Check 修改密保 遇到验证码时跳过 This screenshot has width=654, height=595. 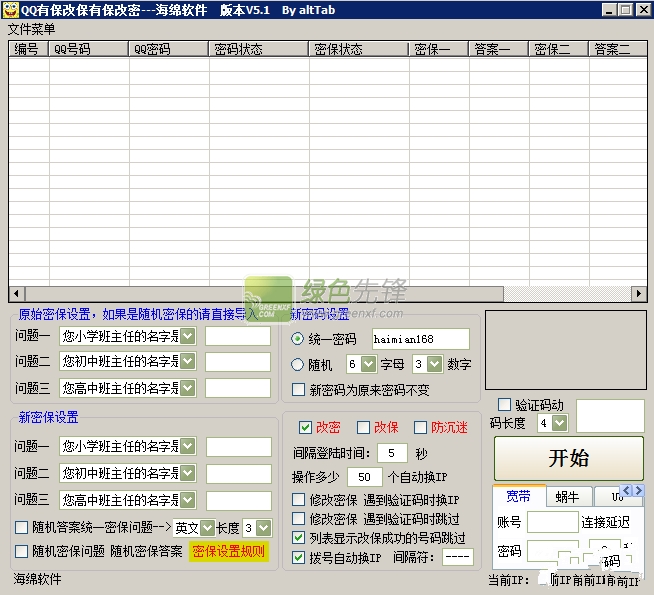point(298,519)
